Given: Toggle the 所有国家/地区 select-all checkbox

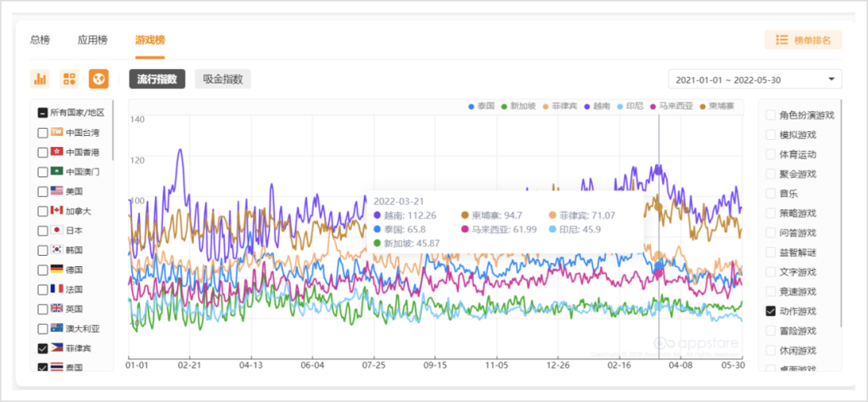Looking at the screenshot, I should pyautogui.click(x=43, y=113).
